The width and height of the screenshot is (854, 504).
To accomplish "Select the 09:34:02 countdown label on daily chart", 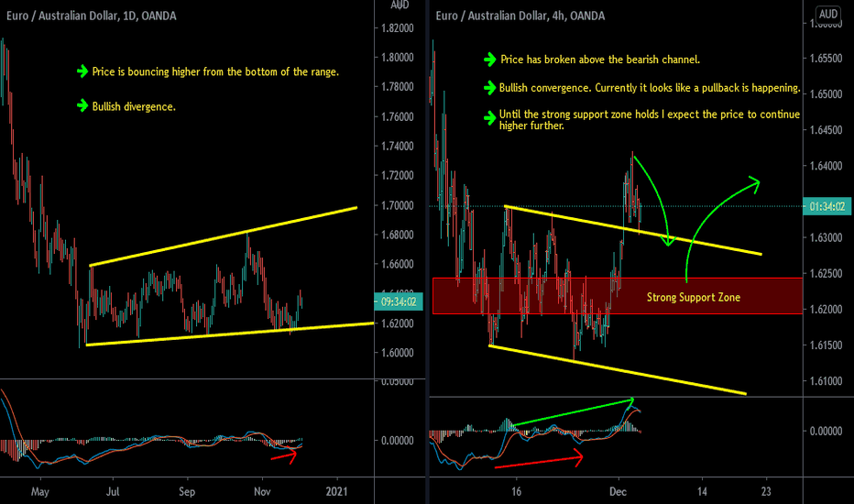I will pos(399,301).
